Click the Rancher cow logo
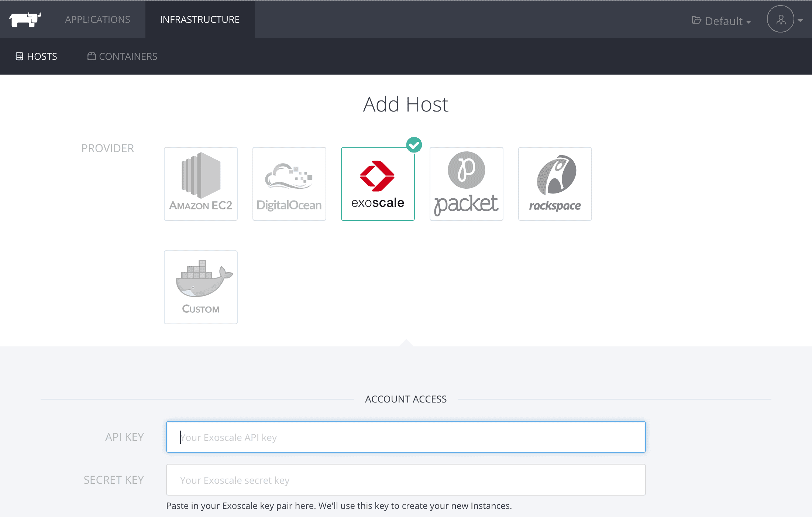 pos(25,20)
